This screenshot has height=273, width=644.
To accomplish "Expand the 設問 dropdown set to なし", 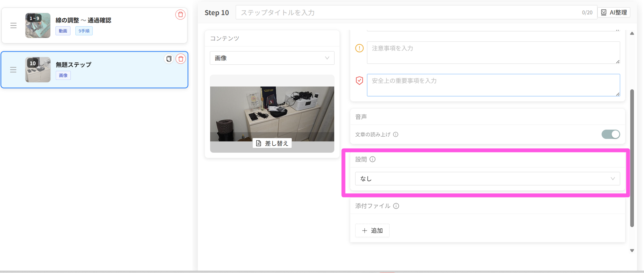I will (487, 179).
